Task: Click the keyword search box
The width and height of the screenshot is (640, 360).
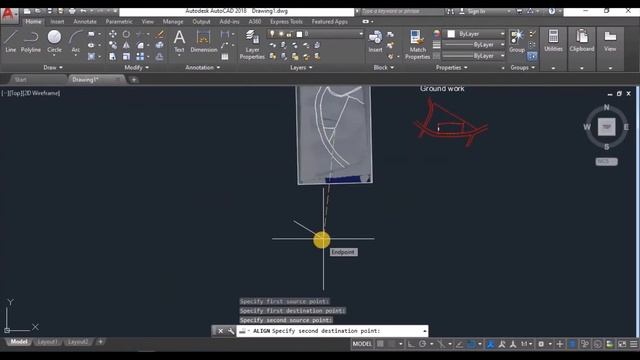Action: pyautogui.click(x=402, y=11)
